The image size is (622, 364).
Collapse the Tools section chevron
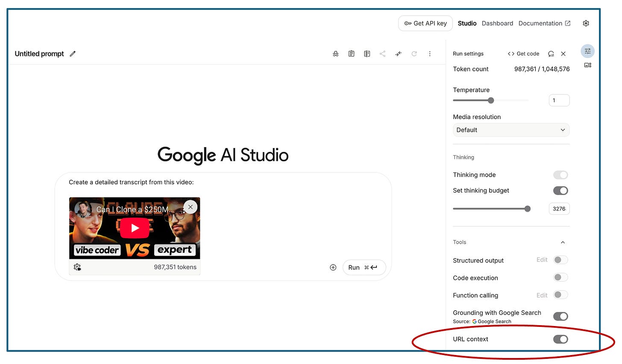(x=563, y=242)
